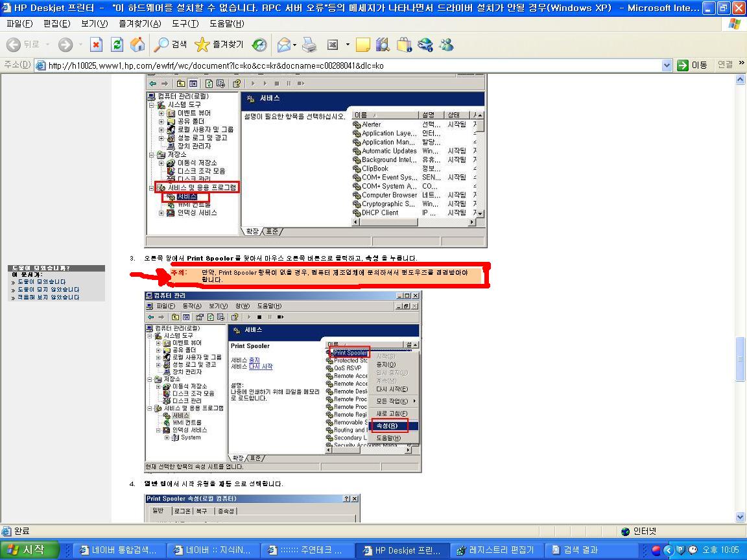Viewport: 747px width, 560px height.
Task: Click the taskbar clock 오후 10:05
Action: tap(720, 550)
